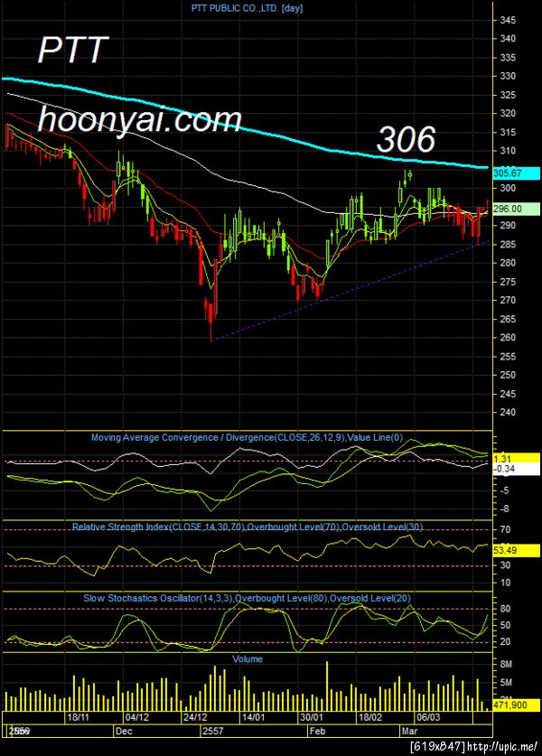
Task: Click the Mar month label
Action: point(409,731)
